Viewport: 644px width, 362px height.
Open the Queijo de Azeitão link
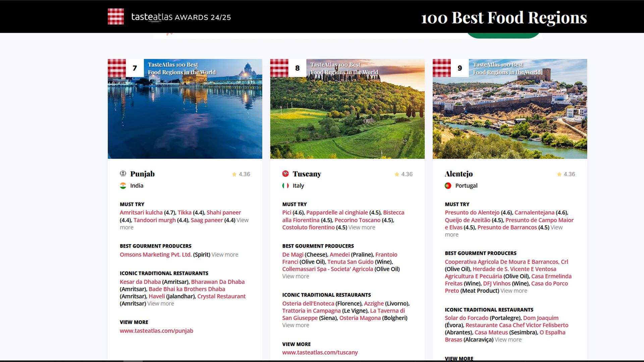(x=468, y=220)
